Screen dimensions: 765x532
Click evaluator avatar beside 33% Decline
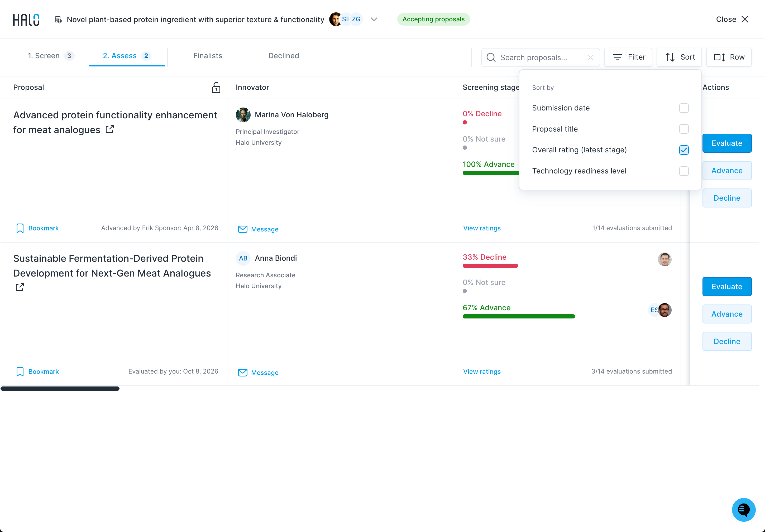[x=664, y=259]
